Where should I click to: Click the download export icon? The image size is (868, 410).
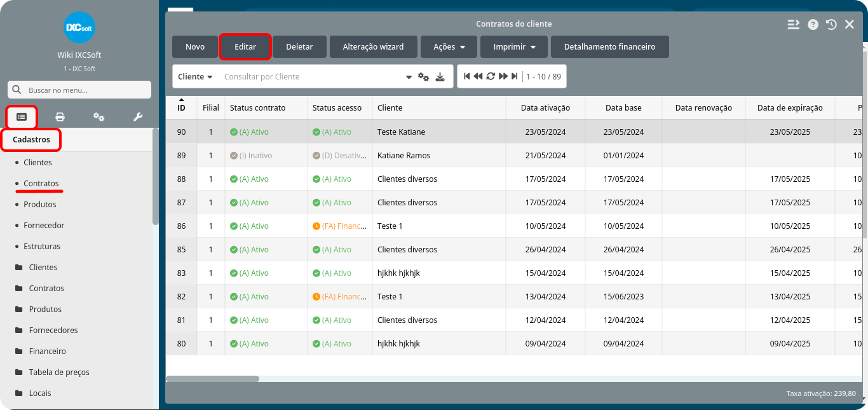[x=440, y=77]
